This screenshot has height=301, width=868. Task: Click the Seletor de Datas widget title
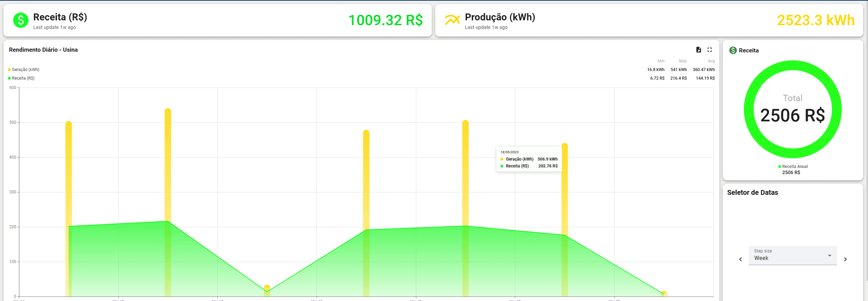752,192
